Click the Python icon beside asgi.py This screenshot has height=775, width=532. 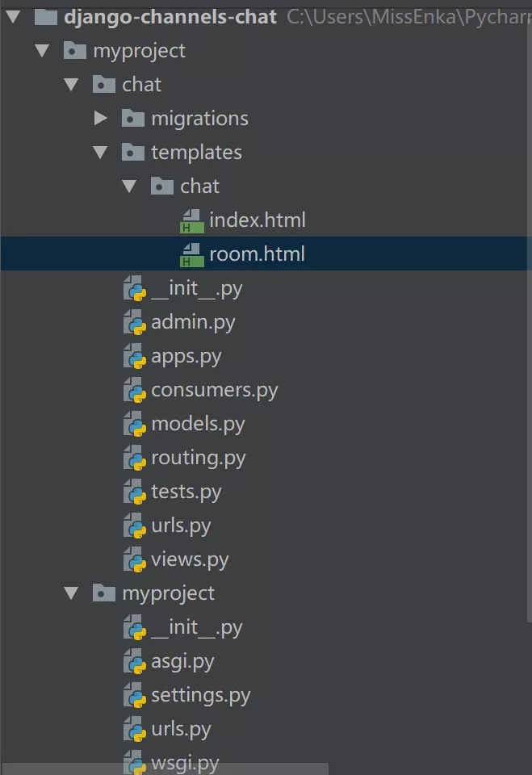point(134,662)
